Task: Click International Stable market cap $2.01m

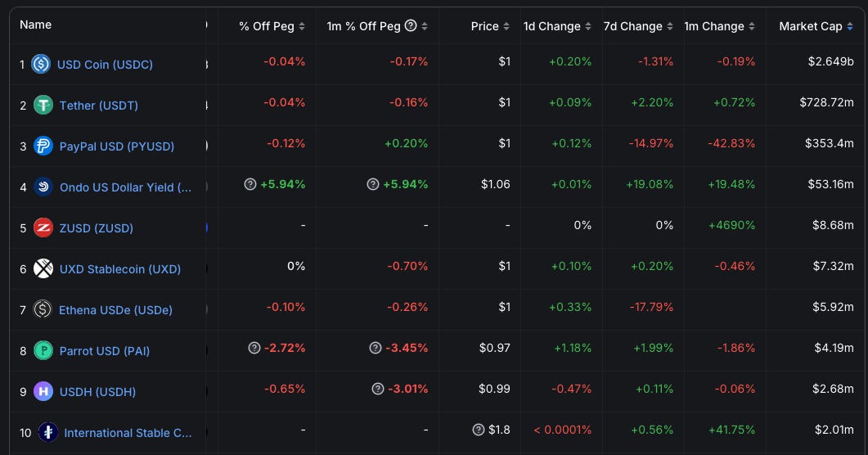Action: (834, 430)
